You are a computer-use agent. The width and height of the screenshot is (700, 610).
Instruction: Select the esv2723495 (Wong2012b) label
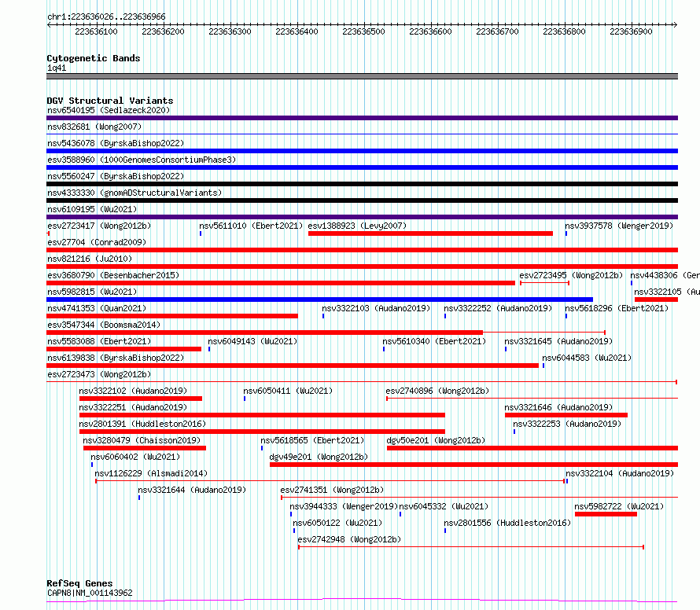(x=571, y=275)
